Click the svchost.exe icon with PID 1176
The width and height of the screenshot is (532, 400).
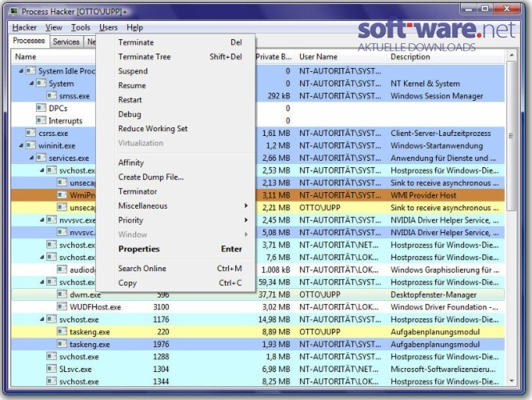(x=51, y=319)
